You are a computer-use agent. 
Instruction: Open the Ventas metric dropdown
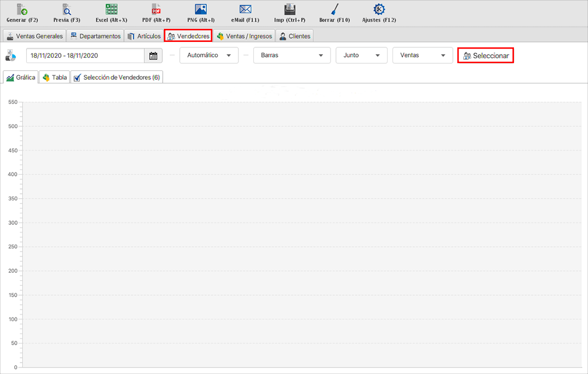(422, 56)
